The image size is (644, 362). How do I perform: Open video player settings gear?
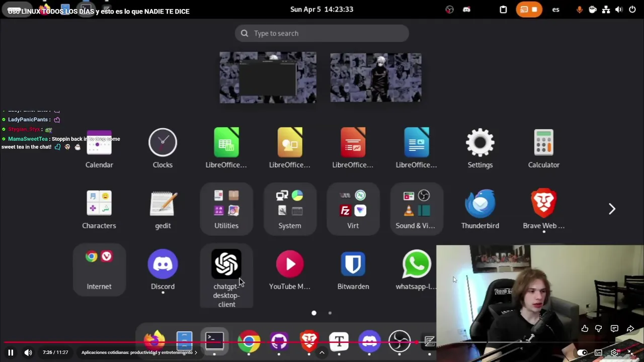coord(614,352)
